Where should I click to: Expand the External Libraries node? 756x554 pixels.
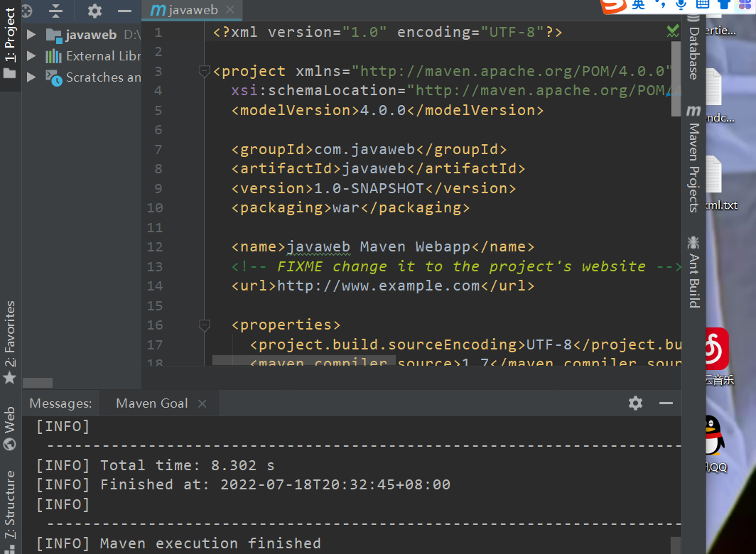pyautogui.click(x=31, y=56)
